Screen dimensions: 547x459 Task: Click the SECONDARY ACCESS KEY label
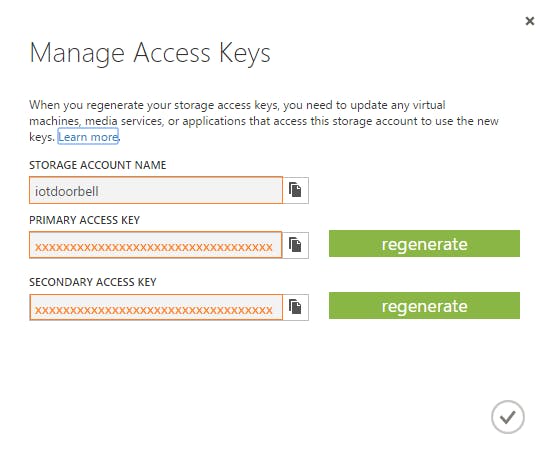pyautogui.click(x=93, y=282)
